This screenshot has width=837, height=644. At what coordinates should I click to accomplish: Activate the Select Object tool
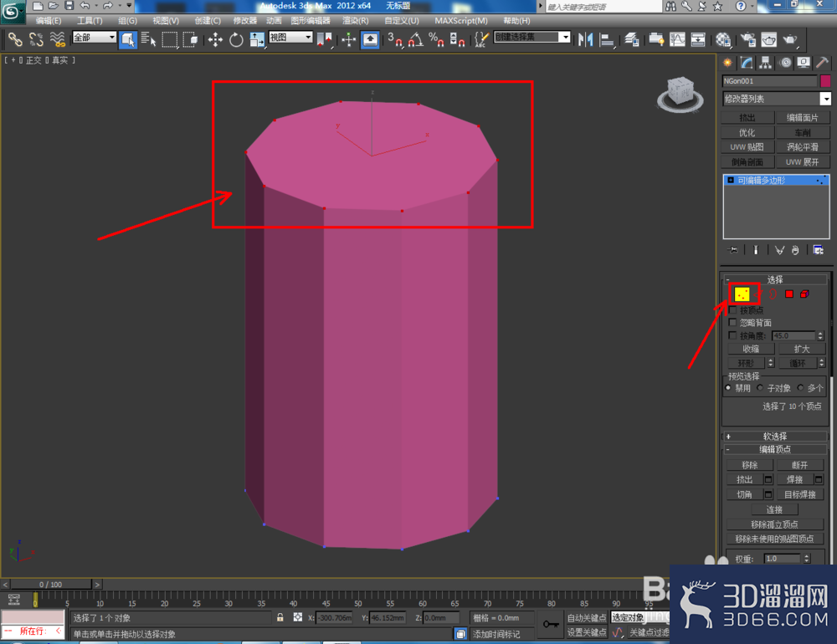(127, 39)
